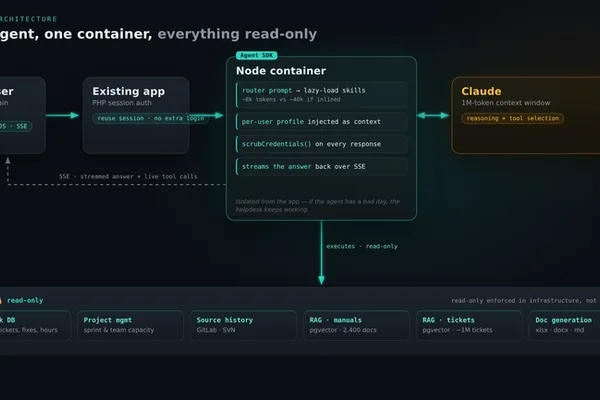Image resolution: width=600 pixels, height=400 pixels.
Task: Click the 'Agent SDK' badge
Action: [256, 56]
